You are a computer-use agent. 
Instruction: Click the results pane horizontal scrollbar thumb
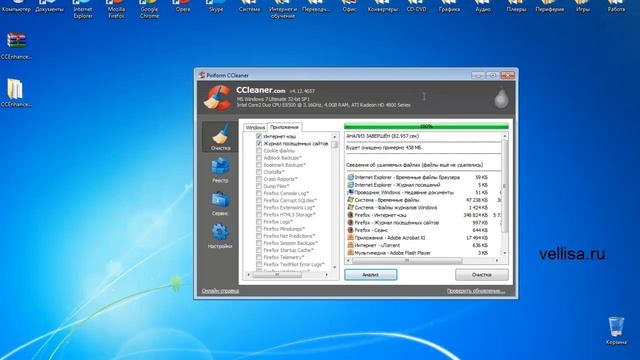point(407,260)
